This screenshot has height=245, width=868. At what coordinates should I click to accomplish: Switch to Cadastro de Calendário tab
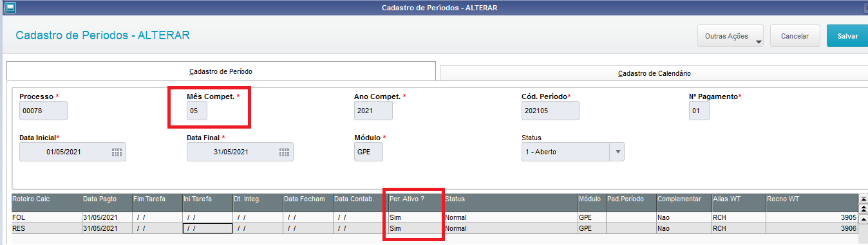point(654,73)
